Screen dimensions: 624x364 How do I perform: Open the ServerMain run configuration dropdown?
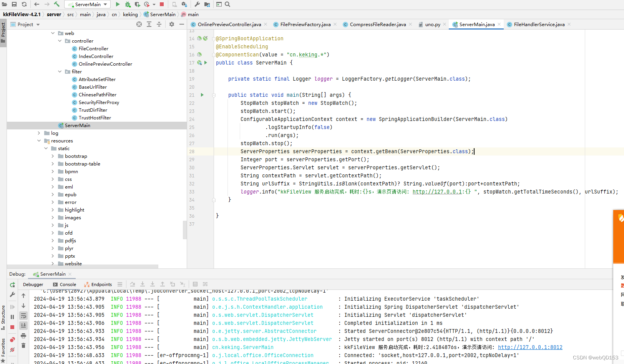click(87, 4)
